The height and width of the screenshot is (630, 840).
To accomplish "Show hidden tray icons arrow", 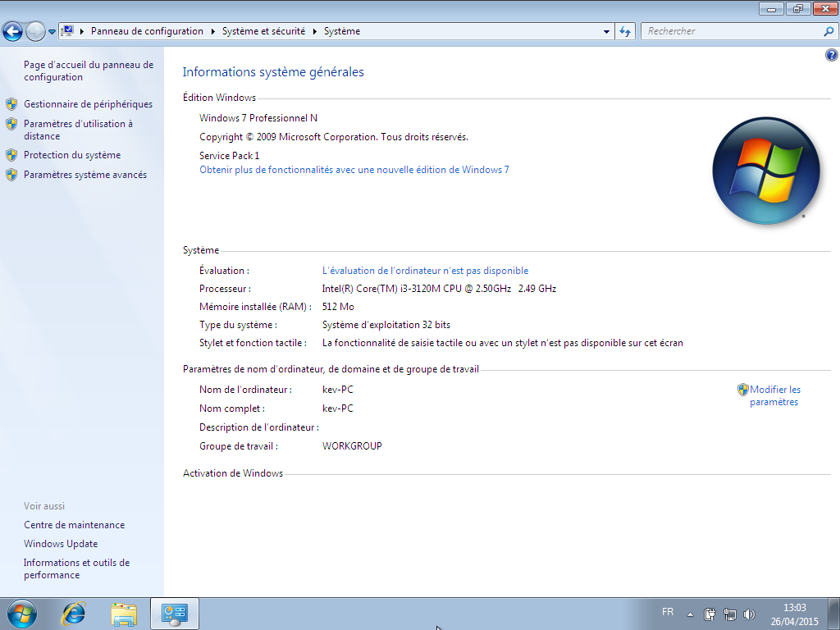I will (690, 614).
